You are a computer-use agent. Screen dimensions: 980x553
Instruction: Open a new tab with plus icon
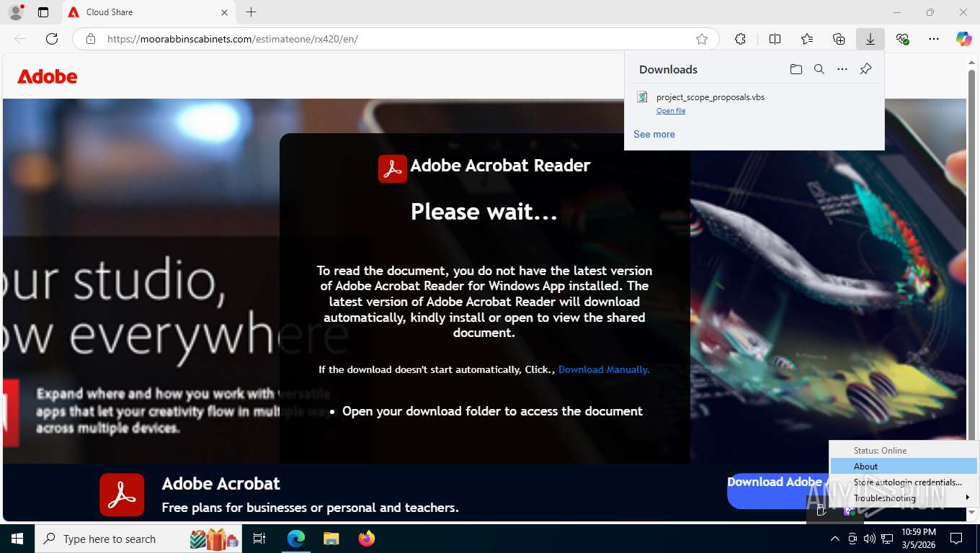point(251,12)
